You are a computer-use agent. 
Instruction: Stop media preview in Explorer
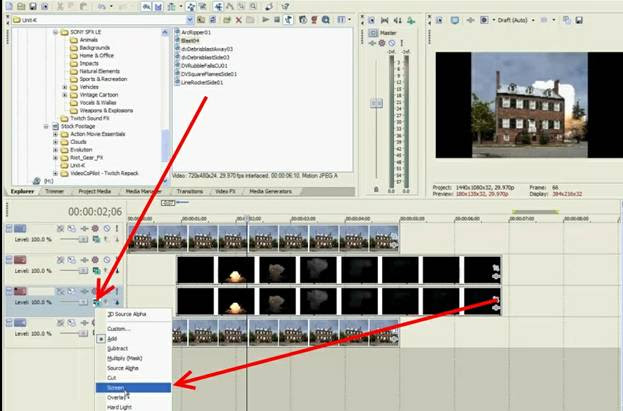pyautogui.click(x=277, y=20)
